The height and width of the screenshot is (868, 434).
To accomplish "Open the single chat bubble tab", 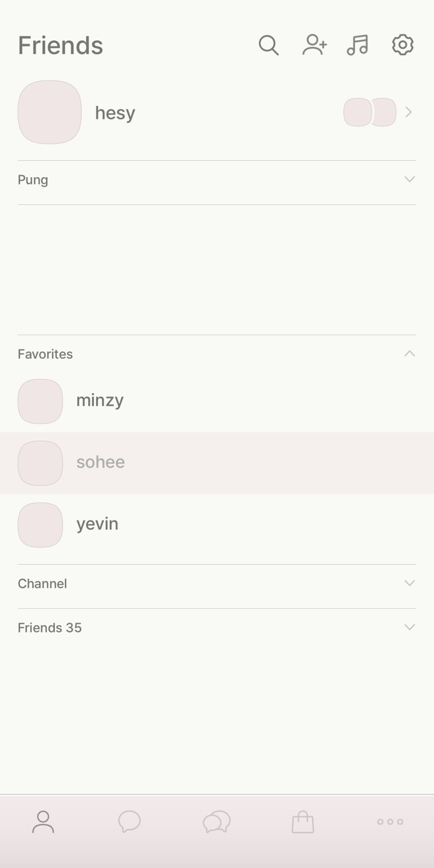I will 129,822.
